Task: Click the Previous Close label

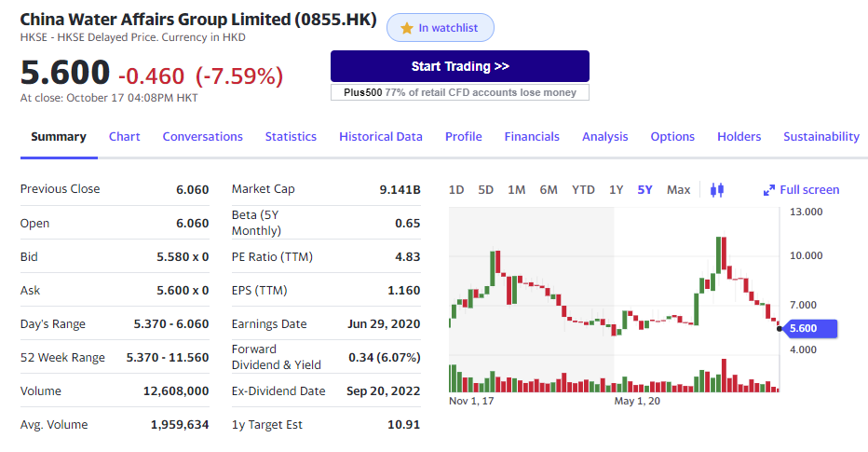Action: [61, 189]
